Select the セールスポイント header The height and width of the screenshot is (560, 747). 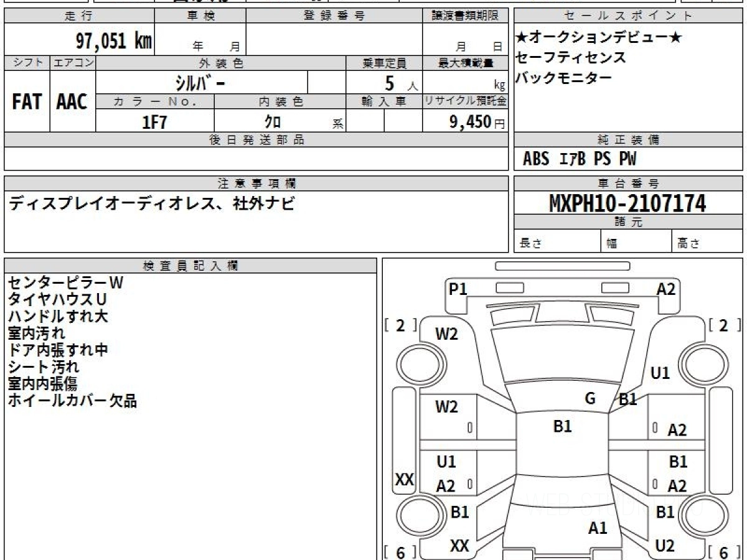(x=628, y=16)
